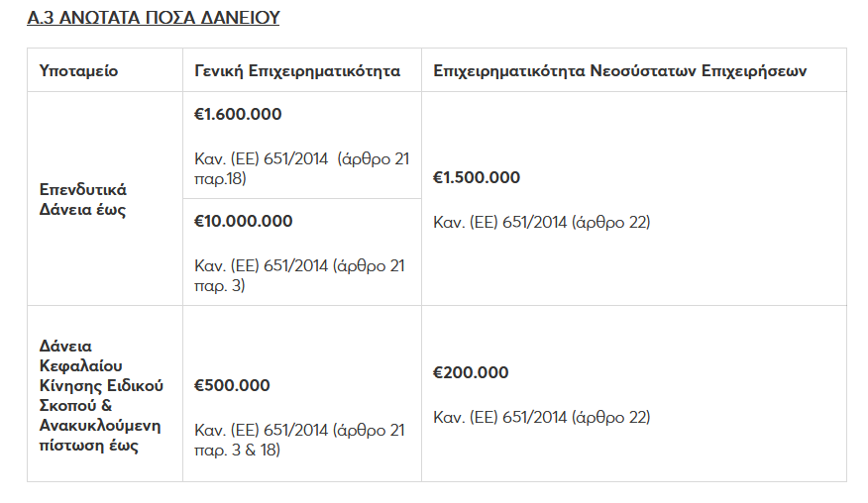Select the €10.000.000 amount
The image size is (868, 503).
244,222
